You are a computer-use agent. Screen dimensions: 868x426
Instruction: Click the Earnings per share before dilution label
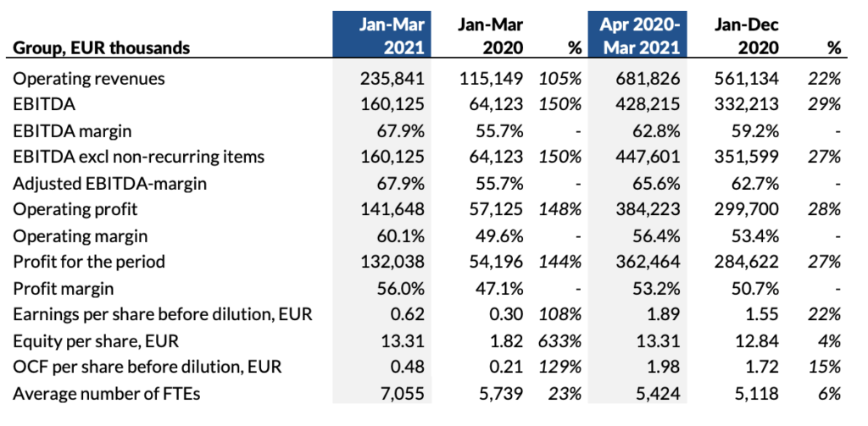click(163, 314)
